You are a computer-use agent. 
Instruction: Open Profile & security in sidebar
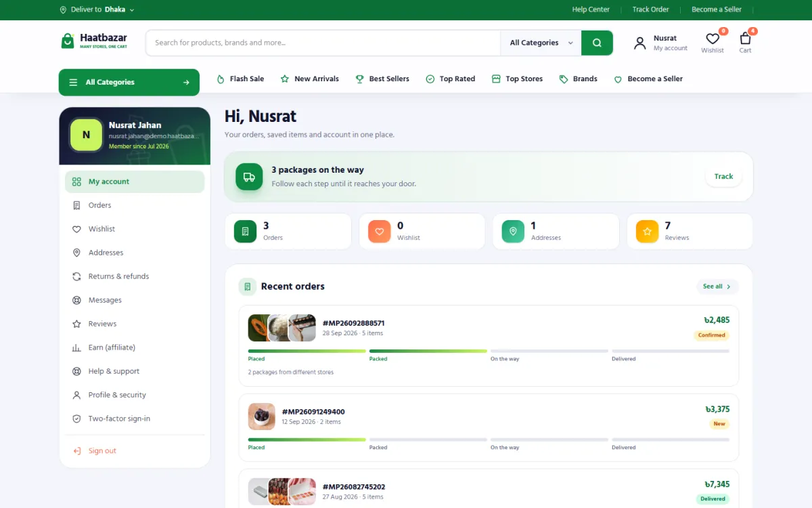point(135,395)
